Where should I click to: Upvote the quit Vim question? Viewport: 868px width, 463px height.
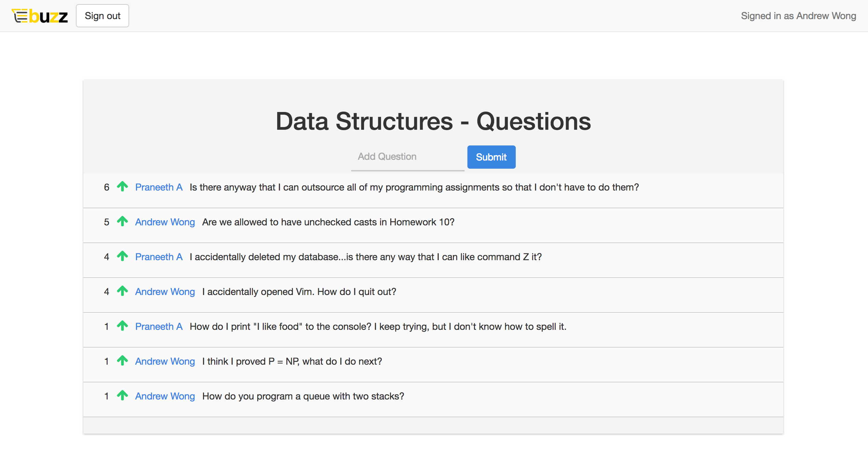coord(122,291)
